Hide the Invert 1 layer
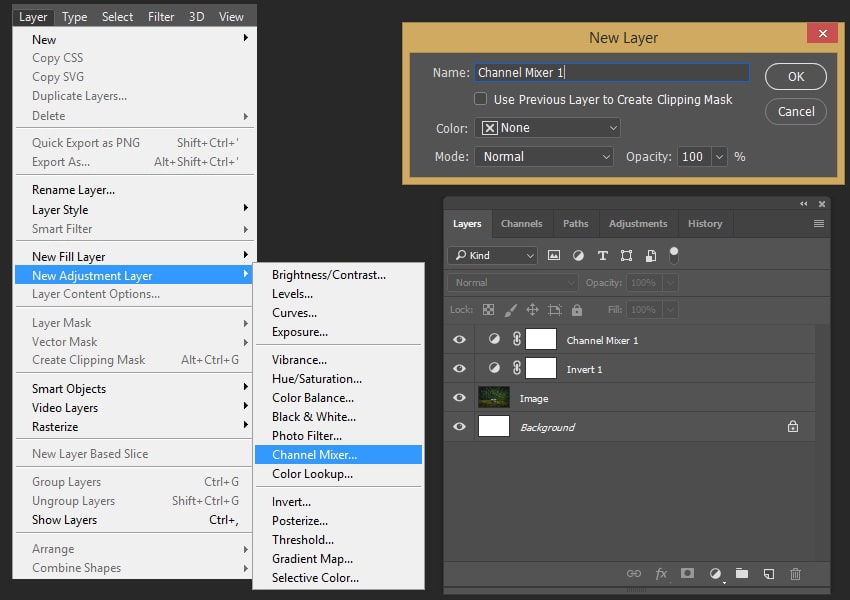Viewport: 850px width, 600px height. (459, 369)
